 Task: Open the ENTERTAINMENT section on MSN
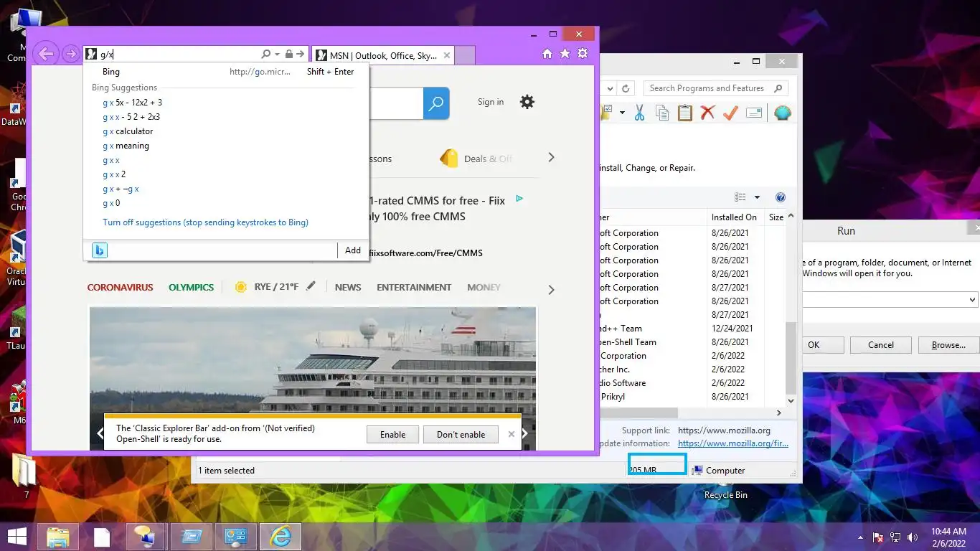click(x=414, y=287)
